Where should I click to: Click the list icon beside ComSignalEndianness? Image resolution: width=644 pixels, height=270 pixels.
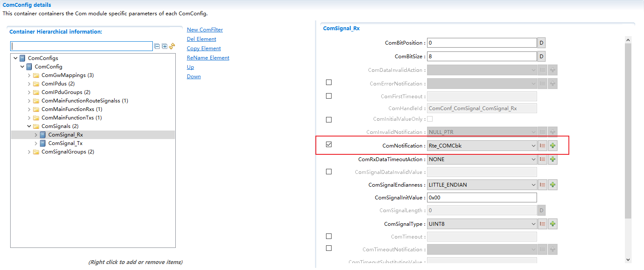[x=542, y=185]
